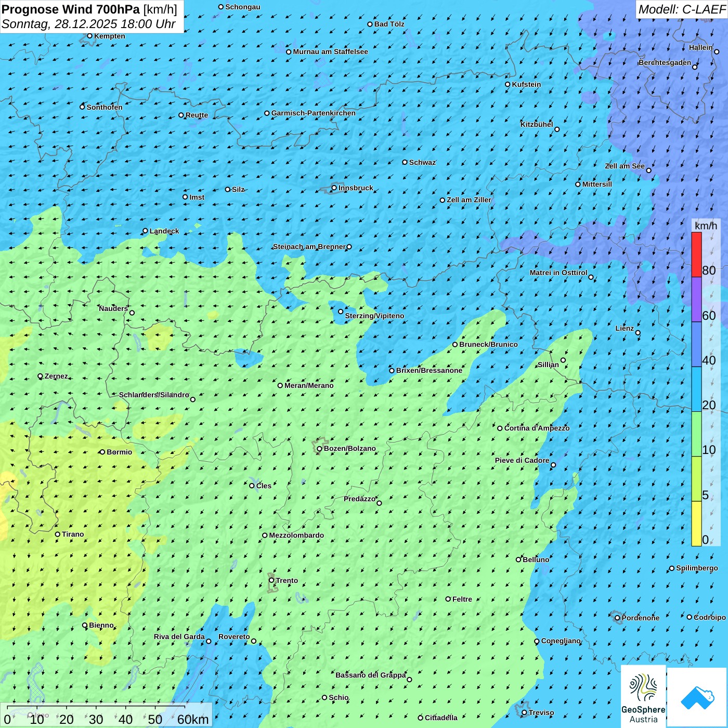Click the "Mittersill" city label
The image size is (728, 728).
click(597, 184)
